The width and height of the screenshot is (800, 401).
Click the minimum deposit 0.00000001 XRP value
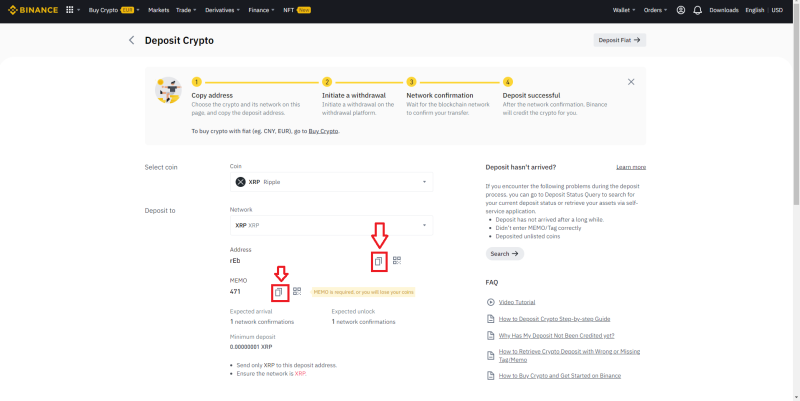251,347
